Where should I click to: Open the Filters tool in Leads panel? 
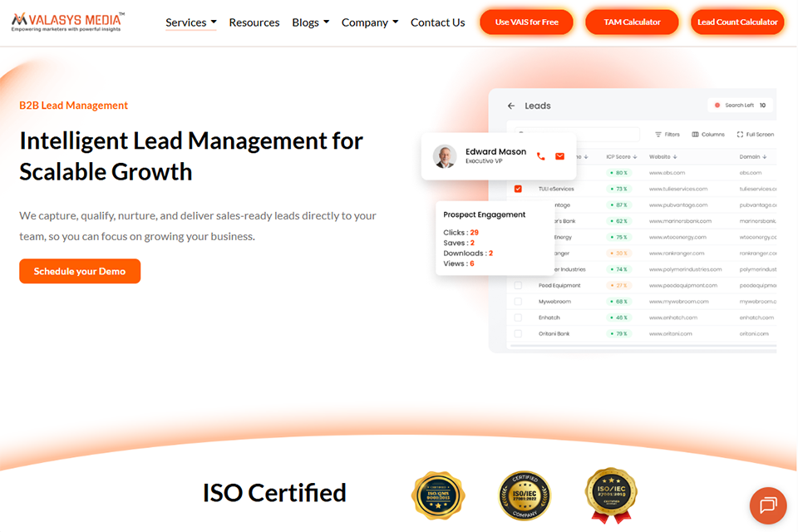coord(667,135)
